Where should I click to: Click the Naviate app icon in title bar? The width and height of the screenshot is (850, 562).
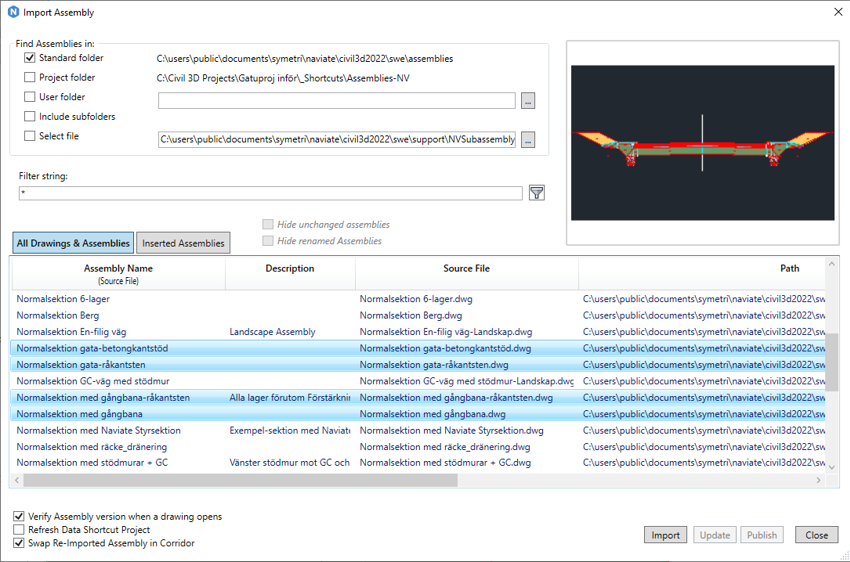(x=13, y=12)
